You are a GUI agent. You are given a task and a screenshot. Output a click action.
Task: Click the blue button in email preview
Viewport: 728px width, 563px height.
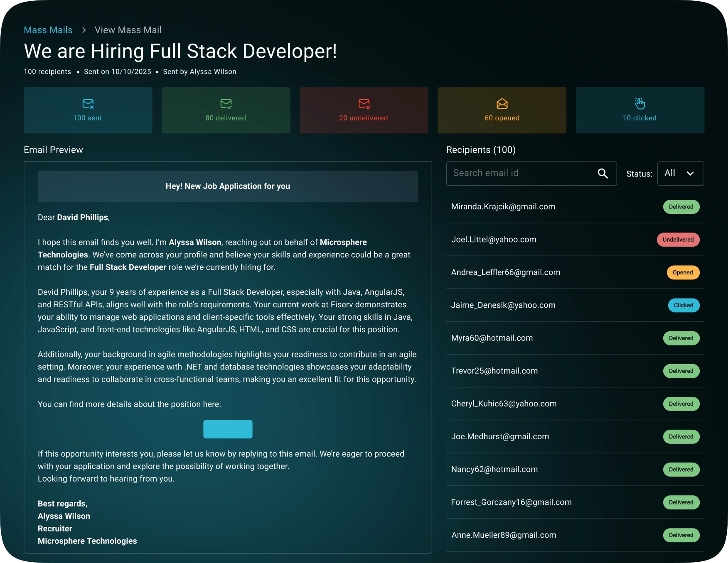(x=228, y=429)
